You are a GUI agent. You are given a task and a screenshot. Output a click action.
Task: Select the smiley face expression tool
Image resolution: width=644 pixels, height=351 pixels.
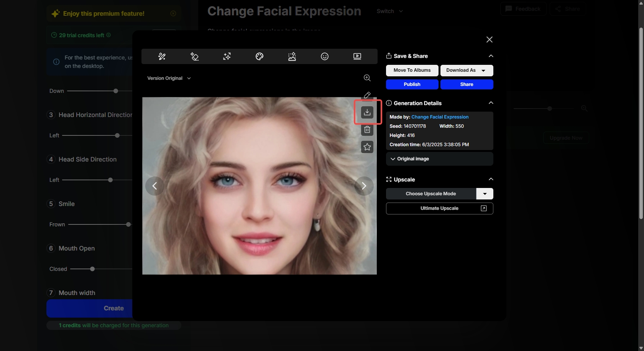coord(325,56)
